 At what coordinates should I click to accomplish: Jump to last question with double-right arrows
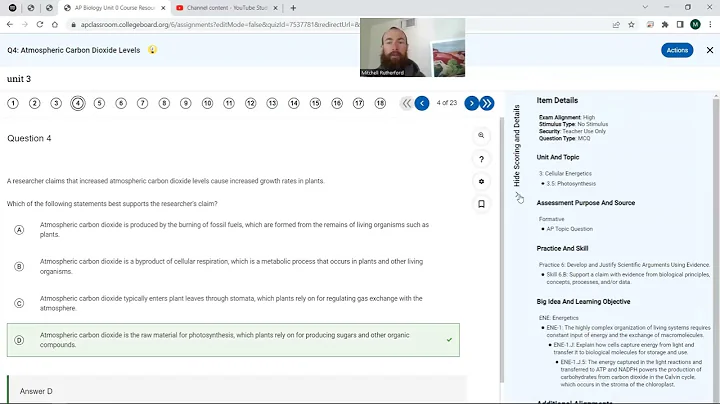(x=487, y=103)
